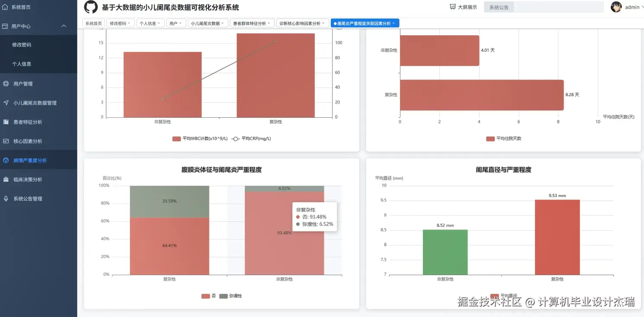
Task: Click the 64.41% stacked bar segment
Action: (169, 246)
